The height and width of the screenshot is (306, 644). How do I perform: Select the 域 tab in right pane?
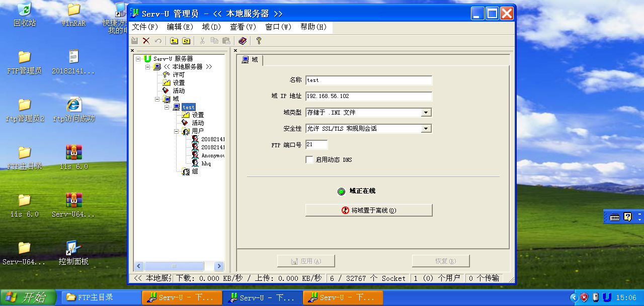click(x=250, y=60)
